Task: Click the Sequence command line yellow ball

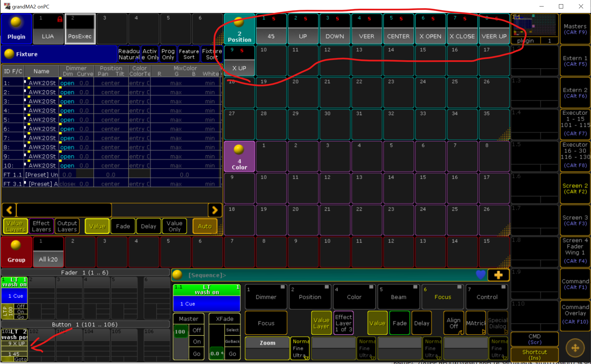Action: tap(177, 275)
